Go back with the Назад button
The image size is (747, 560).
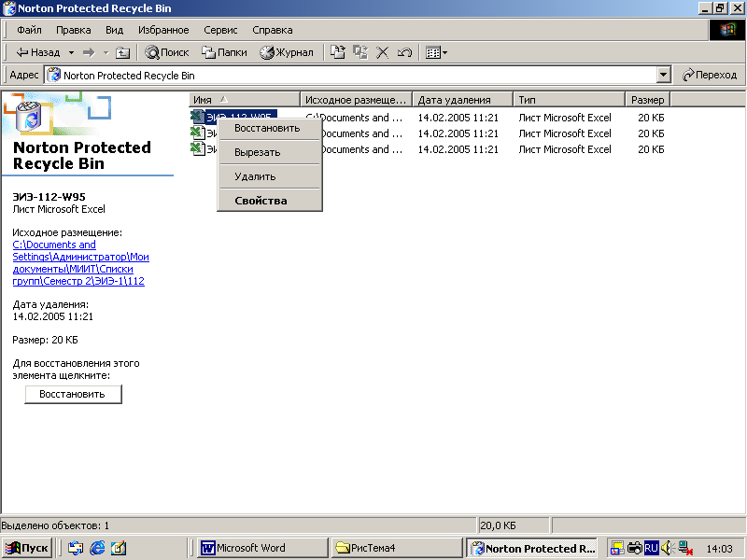pos(37,52)
